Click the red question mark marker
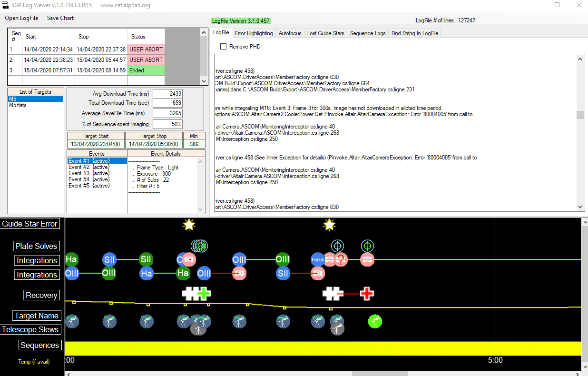 click(341, 259)
